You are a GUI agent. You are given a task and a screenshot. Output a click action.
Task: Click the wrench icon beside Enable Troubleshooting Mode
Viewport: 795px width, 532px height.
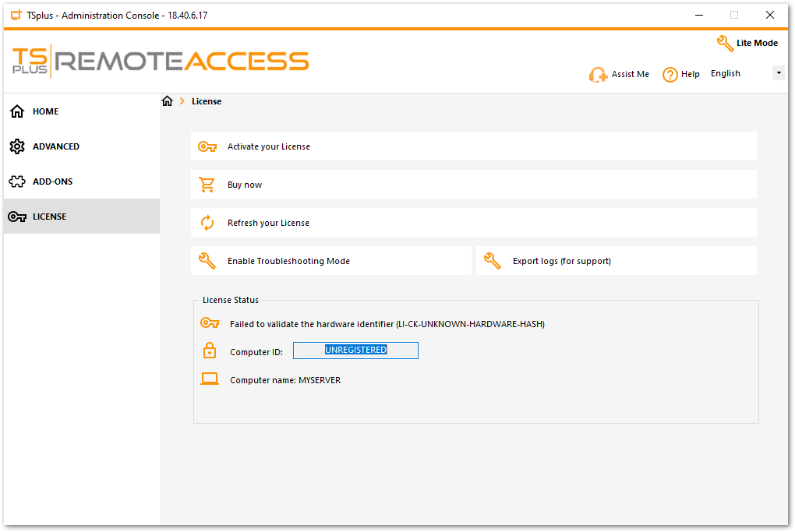tap(207, 260)
